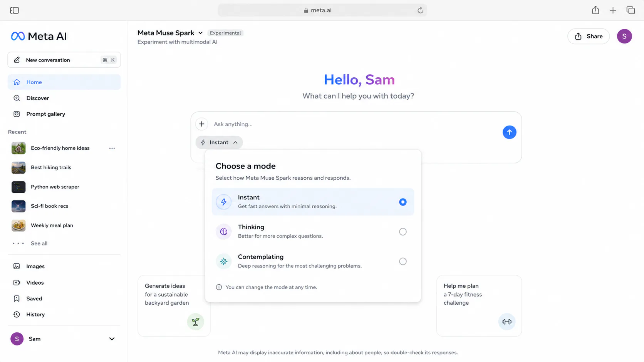The image size is (644, 362).
Task: Click the Discover search icon
Action: coord(17,98)
